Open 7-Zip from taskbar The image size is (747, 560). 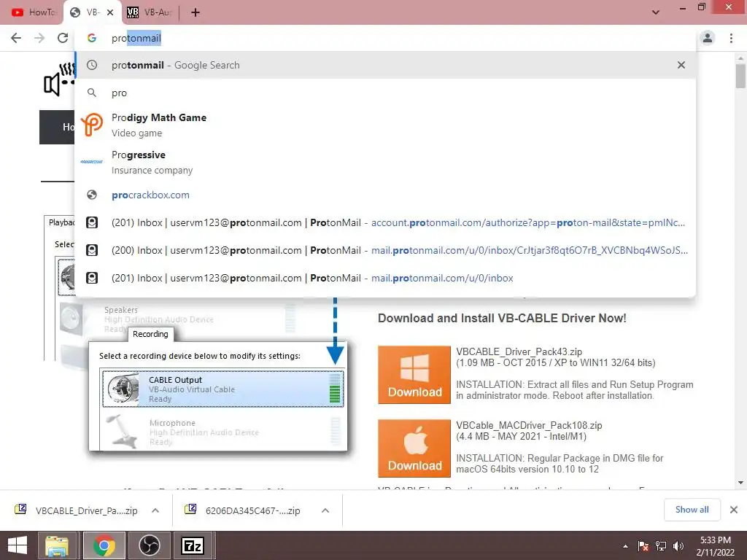pos(193,545)
